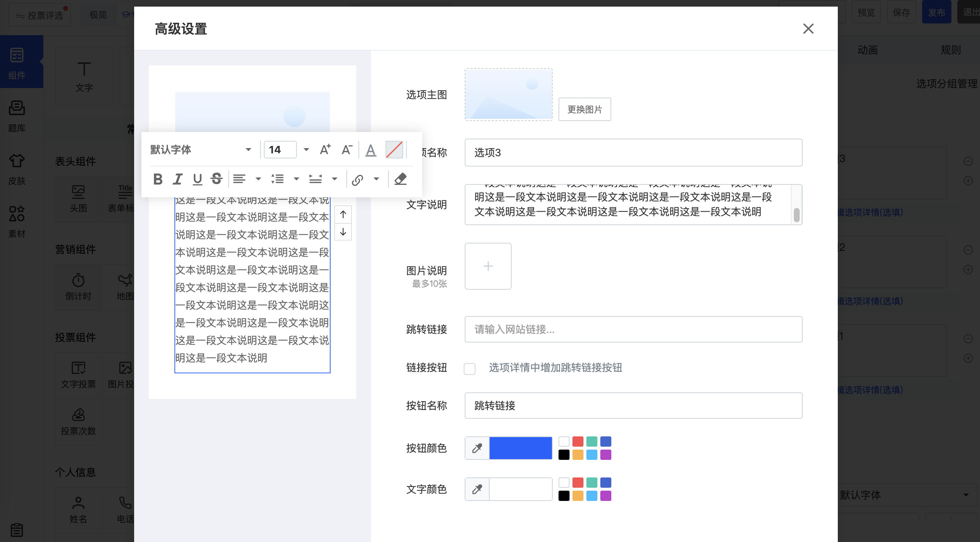Viewport: 980px width, 542px height.
Task: Pick the teal swatch for 文字颜色
Action: click(592, 483)
